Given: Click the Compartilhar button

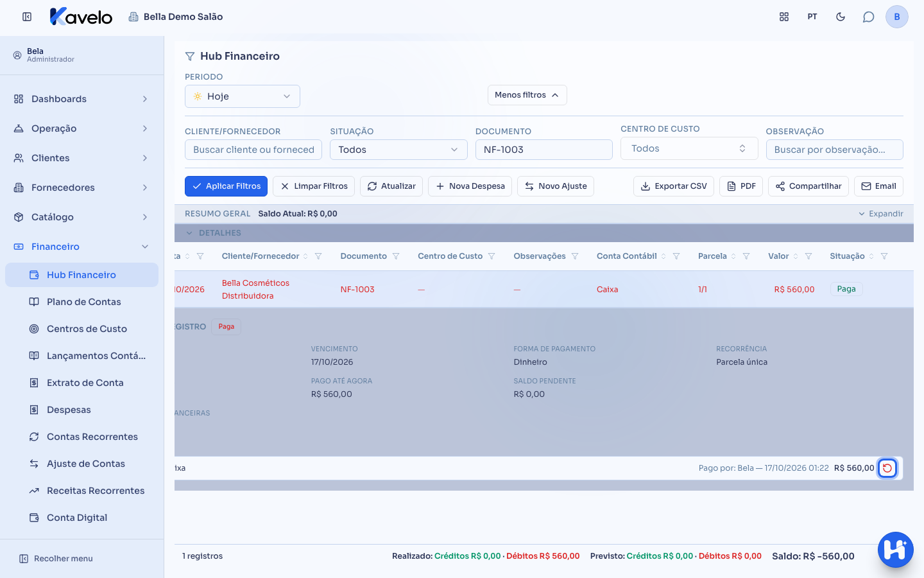Looking at the screenshot, I should pyautogui.click(x=809, y=186).
